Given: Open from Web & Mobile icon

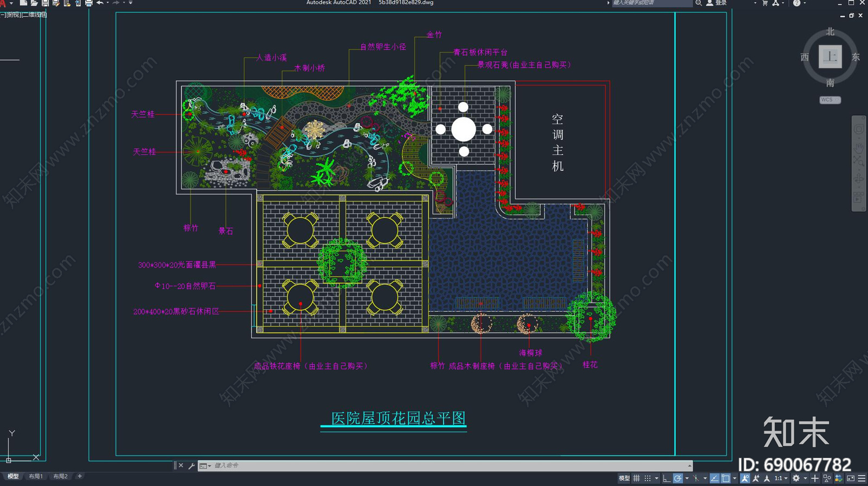Looking at the screenshot, I should pyautogui.click(x=67, y=3).
